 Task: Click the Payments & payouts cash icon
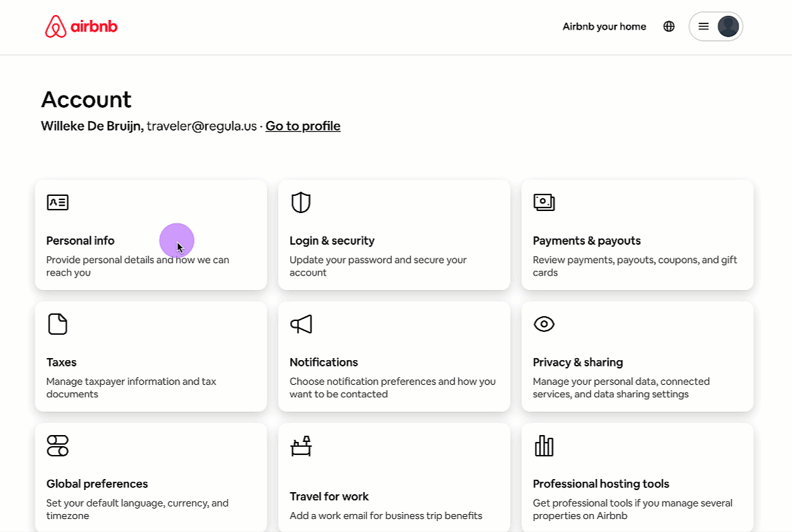point(544,202)
